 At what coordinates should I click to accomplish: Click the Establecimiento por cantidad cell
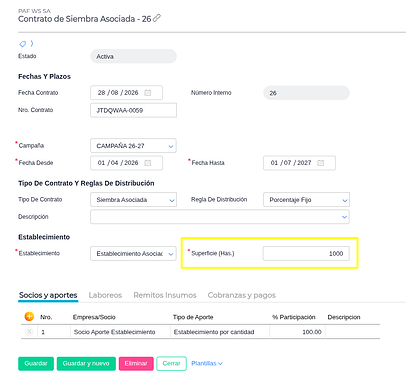220,332
